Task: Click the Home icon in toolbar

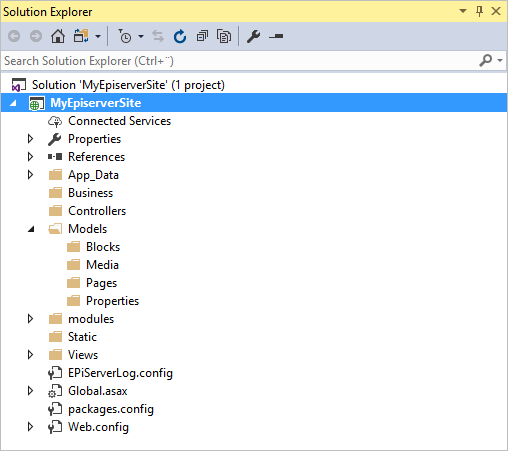Action: pos(58,36)
